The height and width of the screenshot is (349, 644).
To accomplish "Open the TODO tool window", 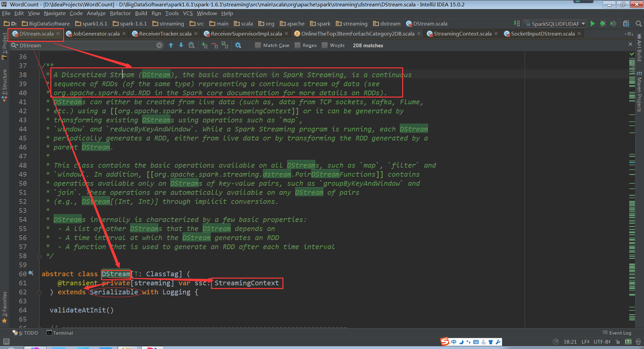I will pos(25,333).
